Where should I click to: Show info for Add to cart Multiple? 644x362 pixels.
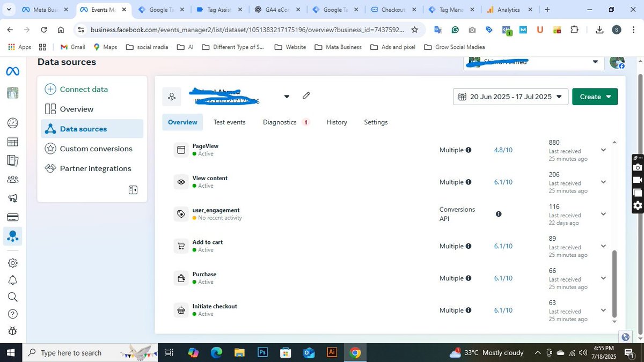469,246
